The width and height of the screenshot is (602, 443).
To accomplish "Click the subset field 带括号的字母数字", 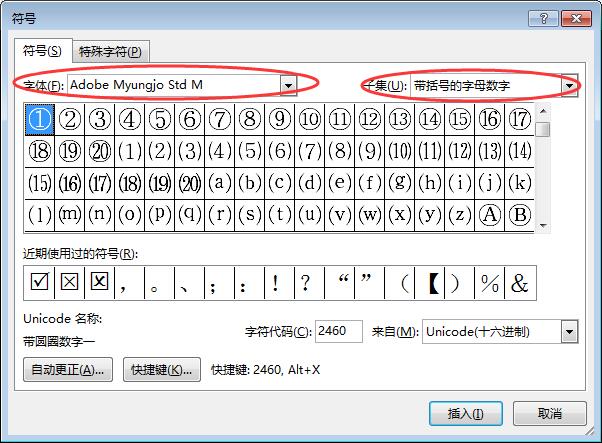I will [x=486, y=86].
